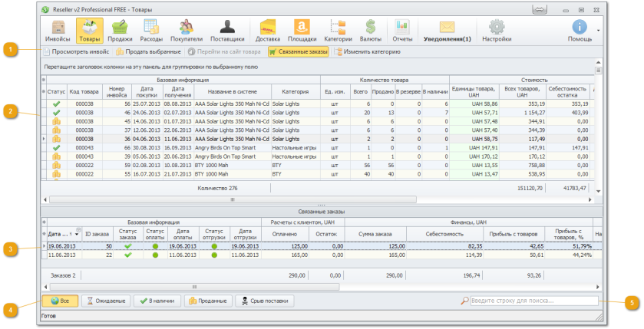Image resolution: width=644 pixels, height=329 pixels.
Task: Enable the В наличии filter
Action: click(x=156, y=301)
